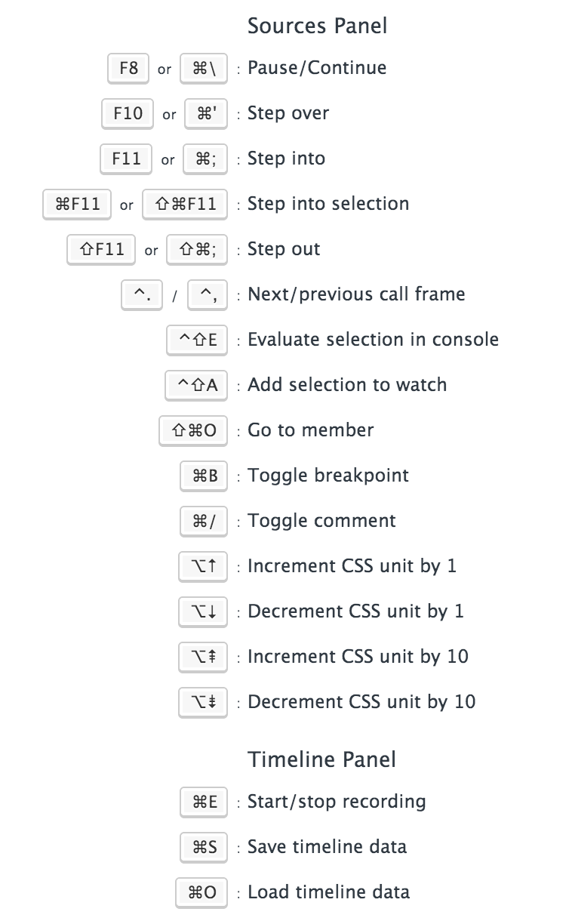The width and height of the screenshot is (572, 924).
Task: Click the ⌃⇧E Evaluate selection badge
Action: coord(197,340)
